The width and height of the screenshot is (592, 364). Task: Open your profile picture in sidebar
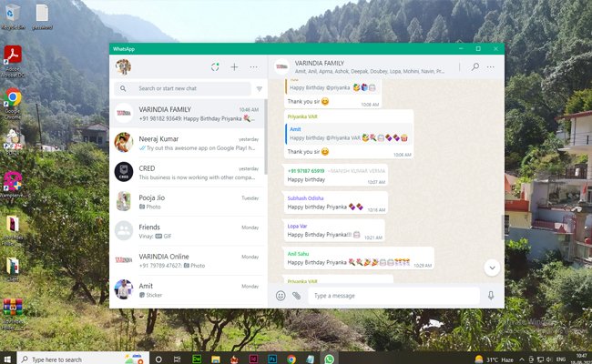[122, 66]
